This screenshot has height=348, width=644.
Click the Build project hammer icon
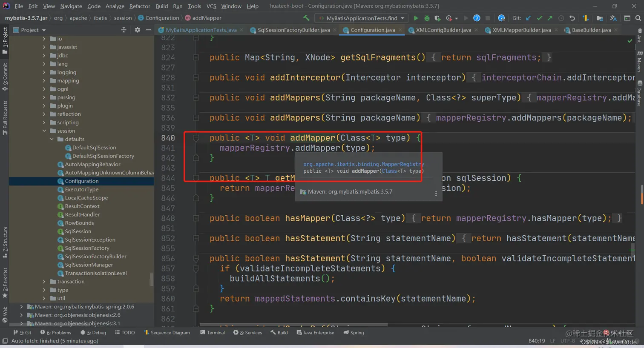[x=306, y=18]
